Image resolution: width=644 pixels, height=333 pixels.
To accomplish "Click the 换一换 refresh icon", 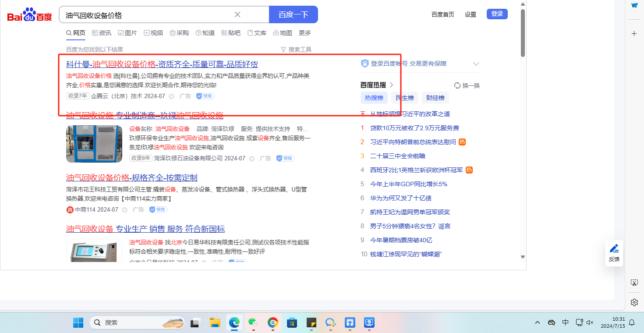I will [457, 85].
